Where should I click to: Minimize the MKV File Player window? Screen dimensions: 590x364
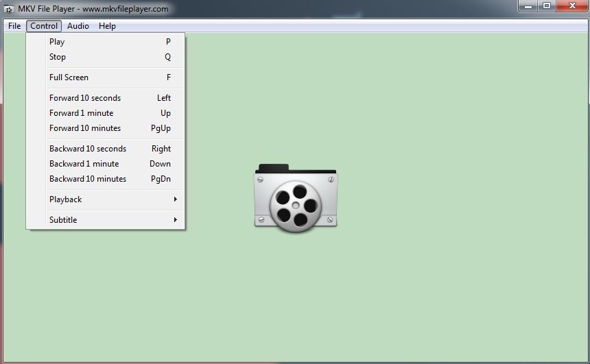tap(528, 6)
